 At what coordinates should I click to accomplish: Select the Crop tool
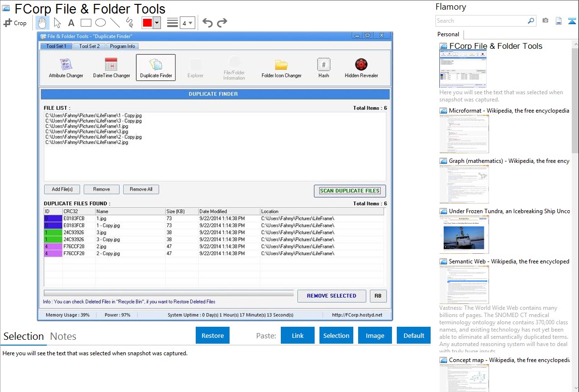[x=15, y=23]
